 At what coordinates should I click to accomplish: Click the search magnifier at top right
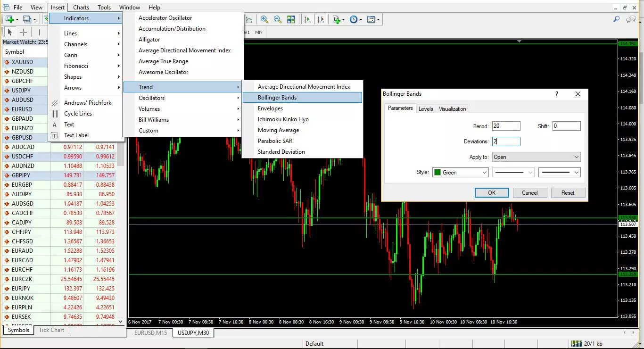[616, 19]
